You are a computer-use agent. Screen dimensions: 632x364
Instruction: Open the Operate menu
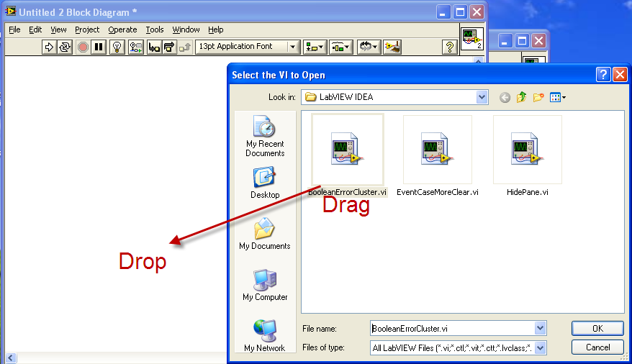[x=122, y=29]
